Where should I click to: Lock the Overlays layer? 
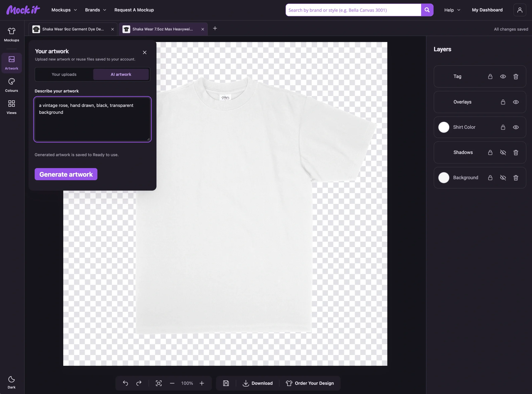pos(503,102)
